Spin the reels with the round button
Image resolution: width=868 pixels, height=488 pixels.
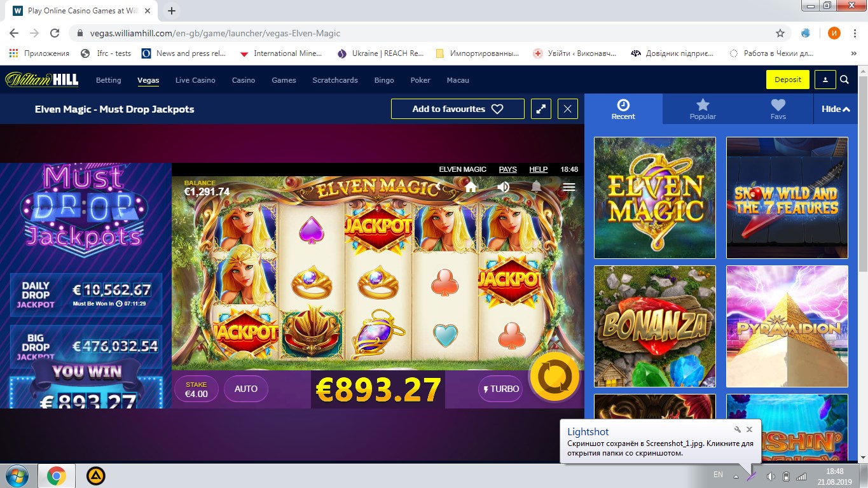[x=555, y=377]
